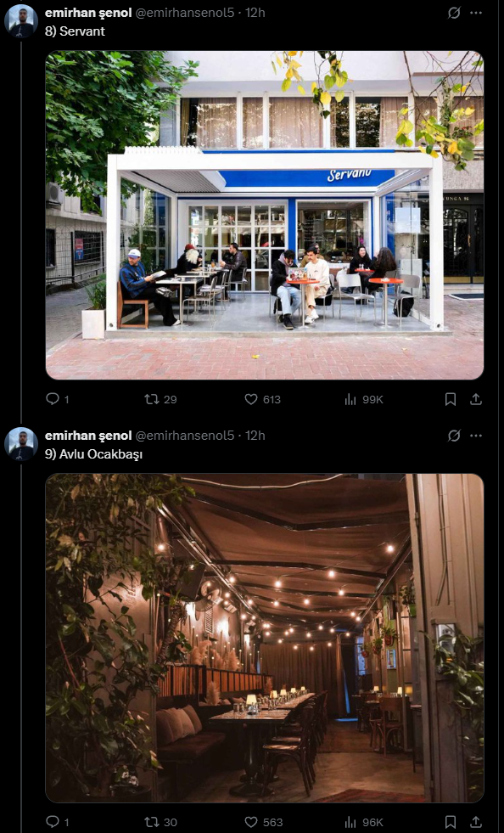Click avatar beside Avlu Ocakbaşı tweet
Screen dimensions: 504x833
[21, 443]
